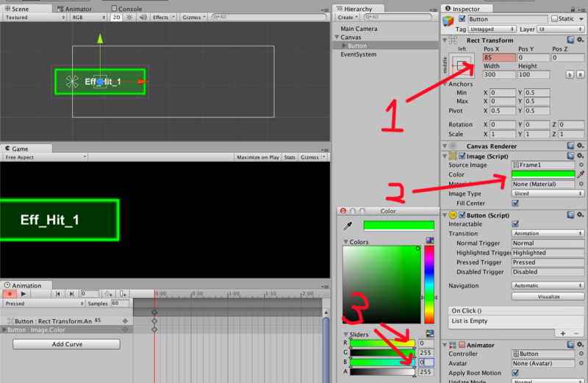Add animation event icon
Viewport: 588px width, 383px height.
pos(123,294)
